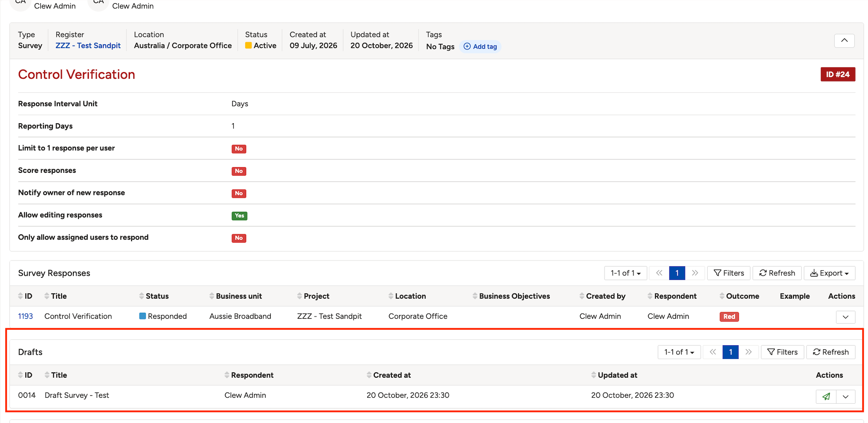Sort Survey Responses by ID column
The height and width of the screenshot is (423, 868).
tap(25, 296)
